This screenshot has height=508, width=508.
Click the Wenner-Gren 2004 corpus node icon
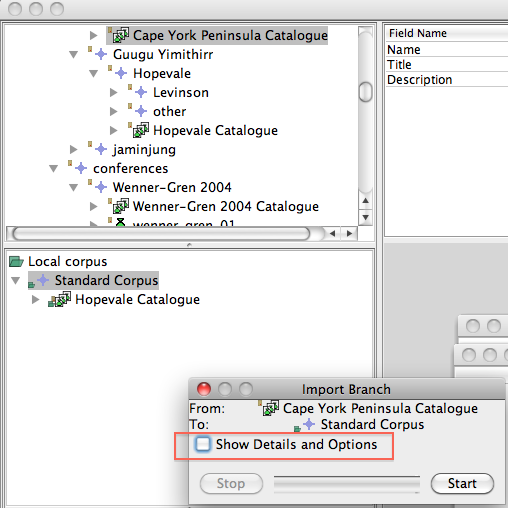pos(101,187)
